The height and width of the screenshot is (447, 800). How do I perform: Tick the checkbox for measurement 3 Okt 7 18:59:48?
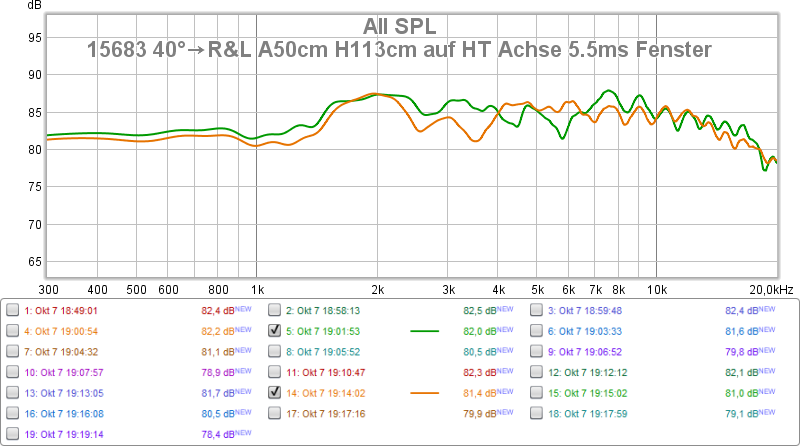click(537, 310)
